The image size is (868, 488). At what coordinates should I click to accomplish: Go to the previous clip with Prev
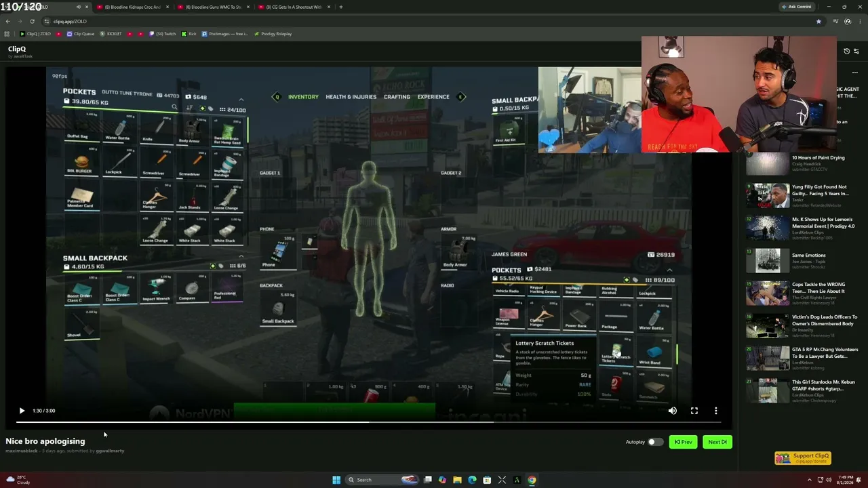[x=683, y=442]
